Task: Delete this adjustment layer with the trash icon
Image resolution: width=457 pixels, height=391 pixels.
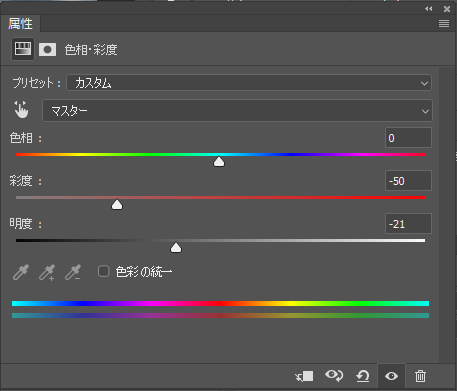Action: [420, 376]
